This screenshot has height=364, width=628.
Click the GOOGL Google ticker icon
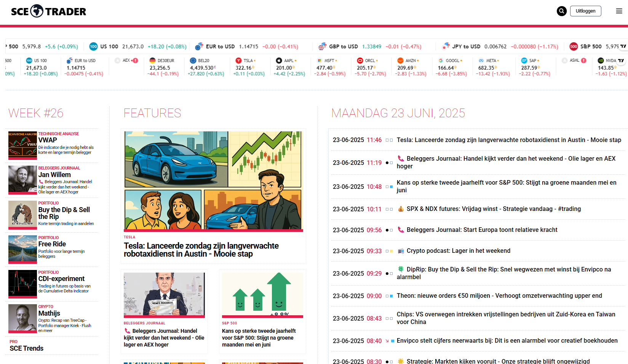click(x=441, y=61)
